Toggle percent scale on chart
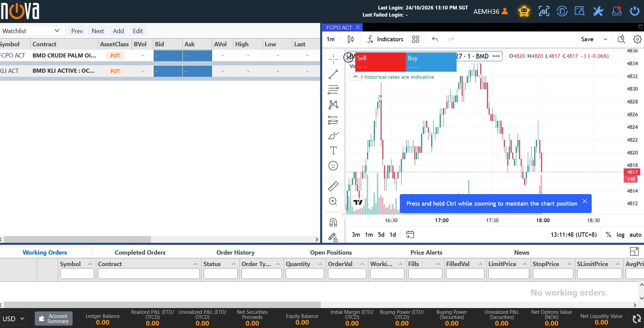 click(x=608, y=234)
